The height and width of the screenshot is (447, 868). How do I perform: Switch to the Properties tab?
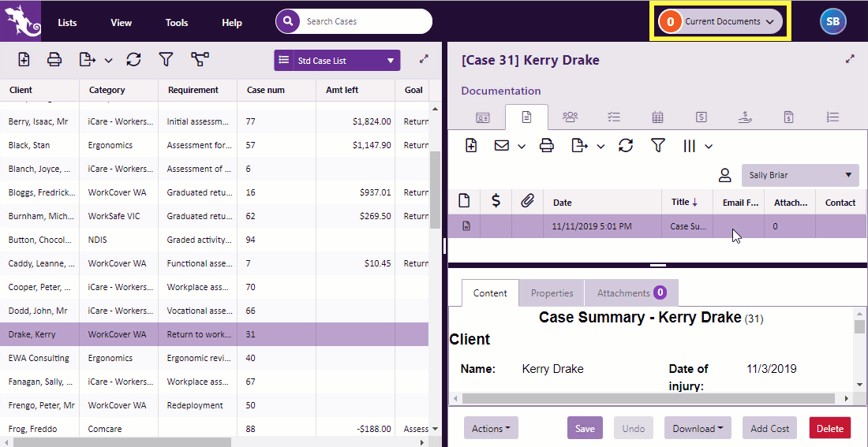pyautogui.click(x=552, y=293)
